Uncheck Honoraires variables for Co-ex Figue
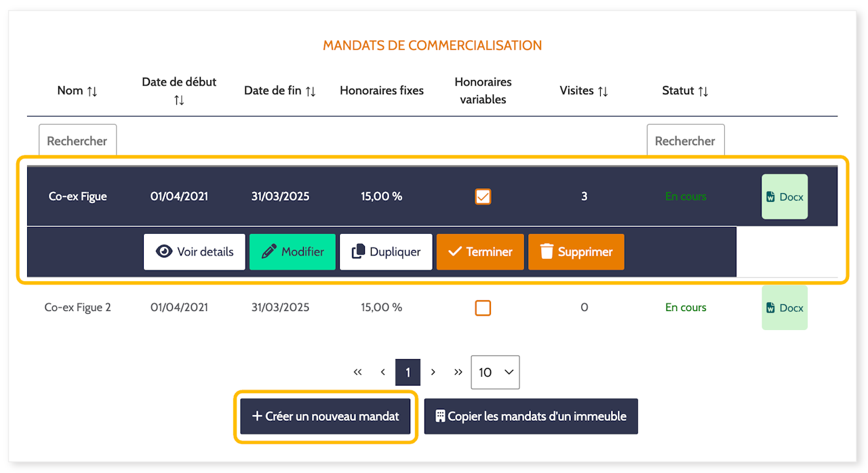The image size is (868, 473). pos(483,197)
